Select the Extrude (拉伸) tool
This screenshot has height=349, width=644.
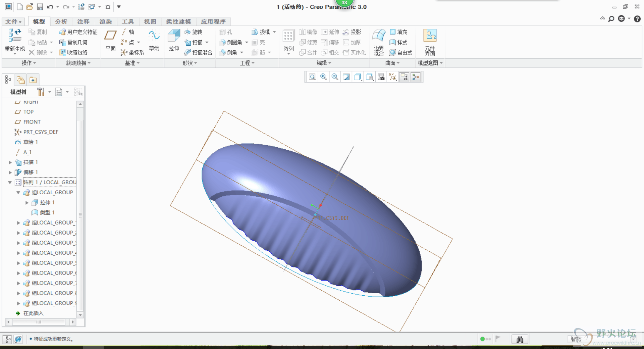(174, 40)
